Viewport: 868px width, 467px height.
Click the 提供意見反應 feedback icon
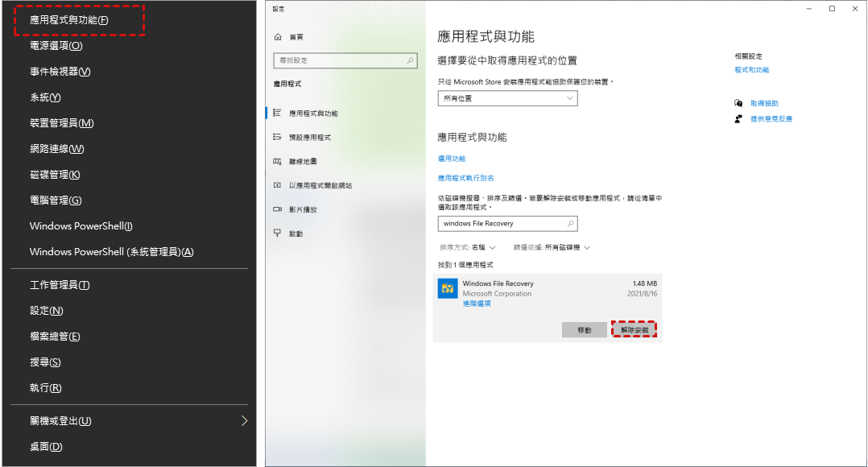coord(738,119)
